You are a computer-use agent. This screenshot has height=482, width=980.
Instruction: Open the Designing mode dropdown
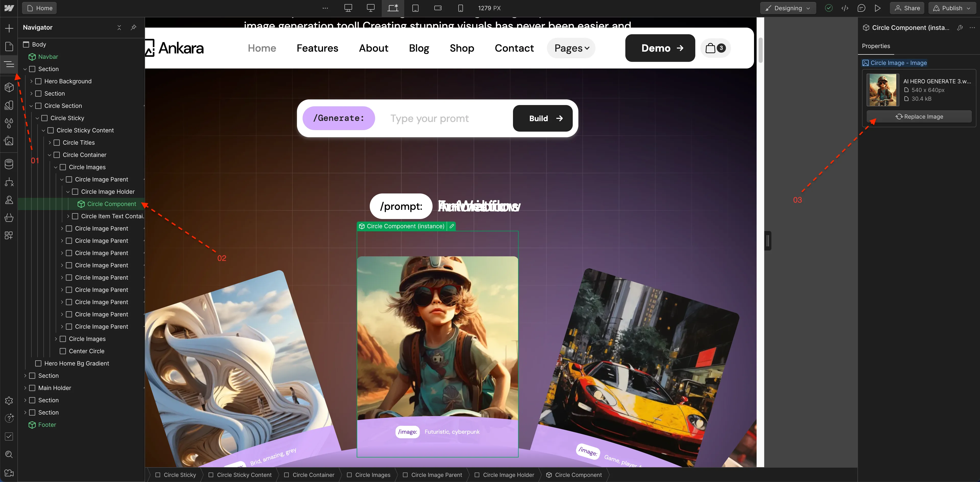[788, 8]
